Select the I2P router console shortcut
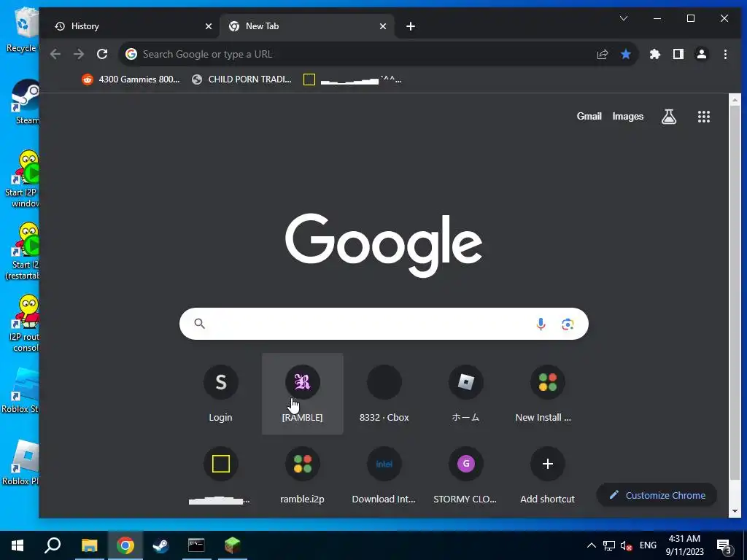This screenshot has height=560, width=747. (x=23, y=324)
